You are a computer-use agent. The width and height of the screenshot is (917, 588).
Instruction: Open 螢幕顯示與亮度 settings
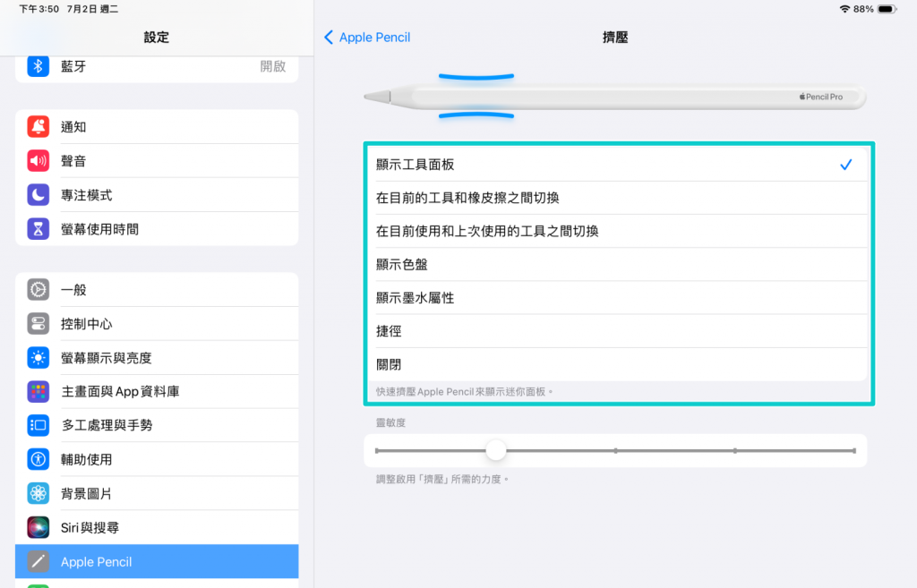click(x=157, y=357)
